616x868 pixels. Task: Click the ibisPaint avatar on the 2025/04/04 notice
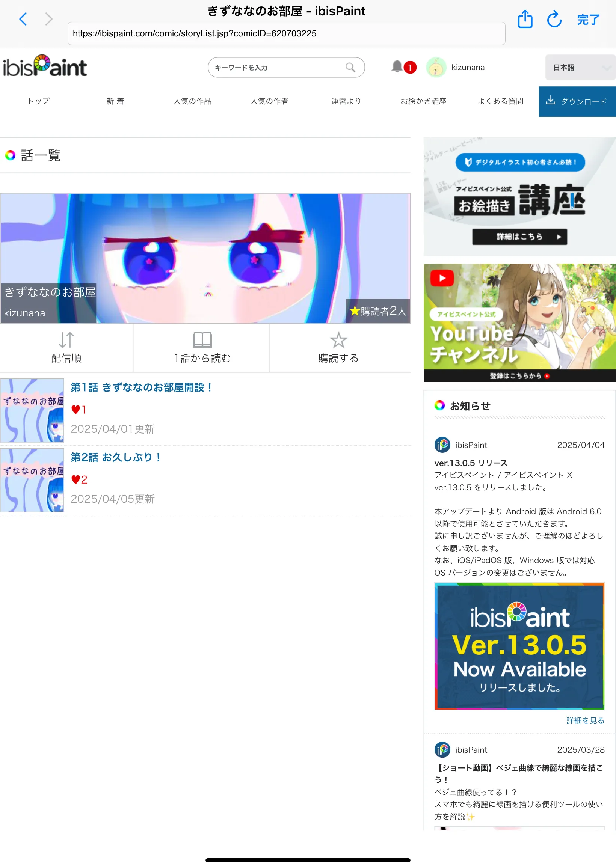tap(442, 445)
